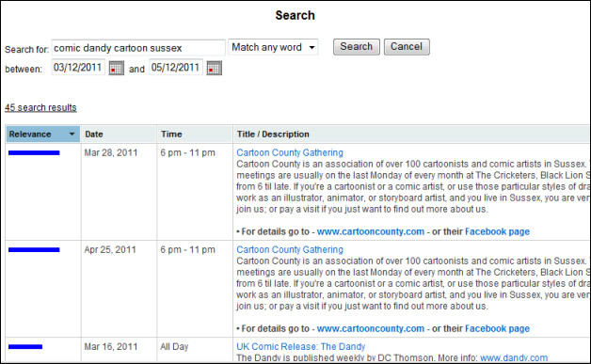Open www.cartooncounty.com link in Apr 25 row
This screenshot has height=364, width=591.
coord(371,328)
